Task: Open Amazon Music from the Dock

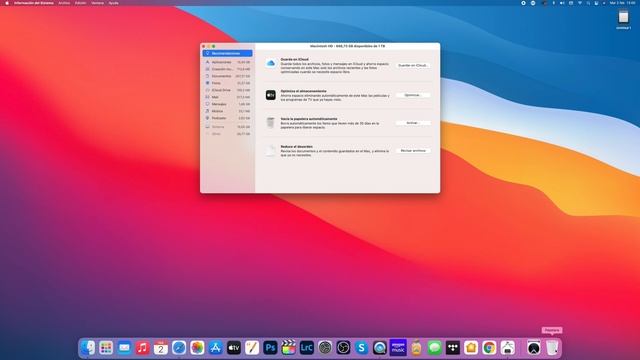Action: pyautogui.click(x=398, y=348)
